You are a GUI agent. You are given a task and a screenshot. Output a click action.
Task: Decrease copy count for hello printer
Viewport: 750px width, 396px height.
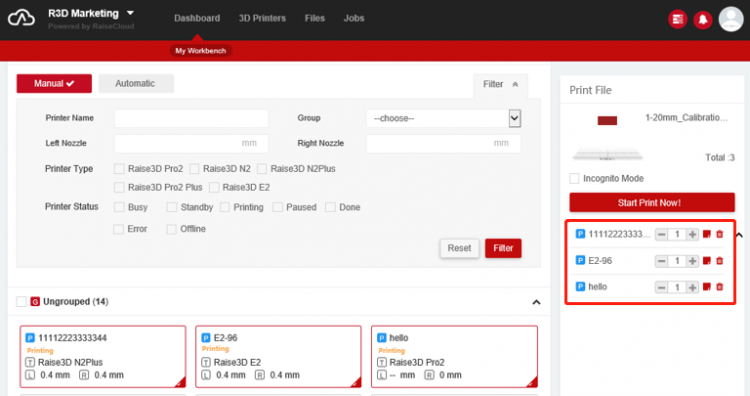[x=661, y=287]
